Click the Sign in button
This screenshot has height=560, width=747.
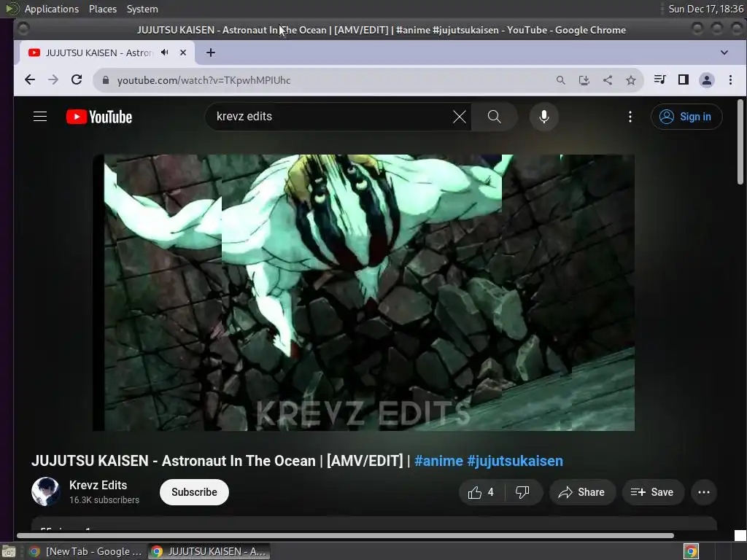click(686, 117)
